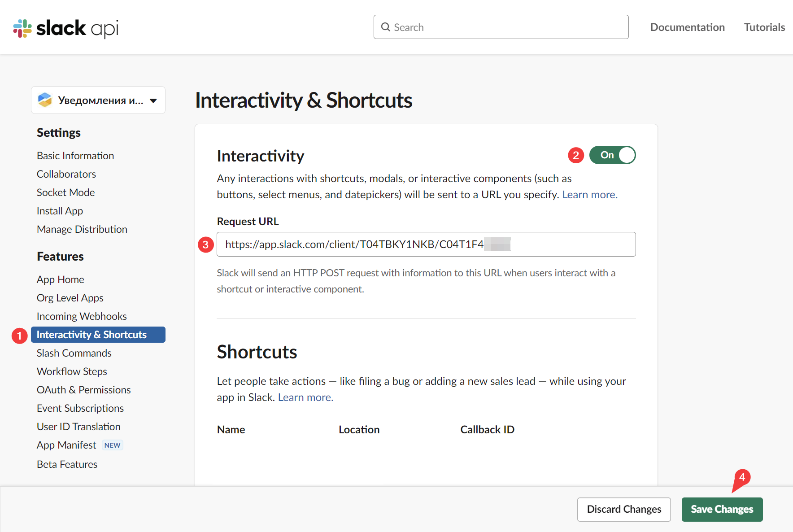This screenshot has height=532, width=793.
Task: Click the Interactivity & Shortcuts page title
Action: tap(304, 100)
